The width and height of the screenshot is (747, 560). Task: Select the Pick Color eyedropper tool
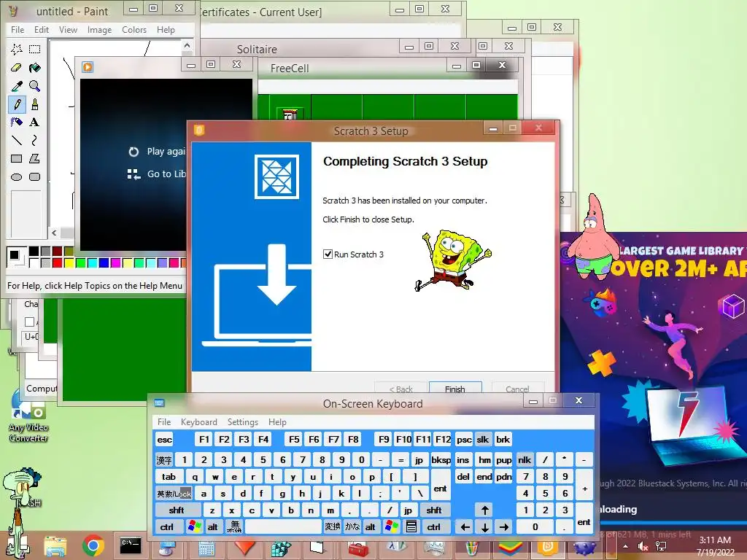point(17,86)
